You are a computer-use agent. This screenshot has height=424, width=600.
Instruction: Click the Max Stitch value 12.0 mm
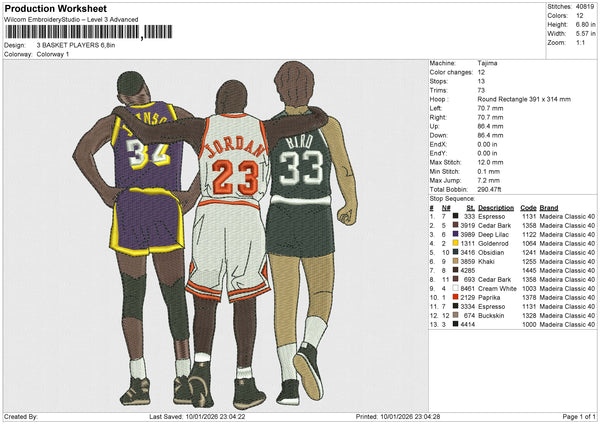click(490, 162)
